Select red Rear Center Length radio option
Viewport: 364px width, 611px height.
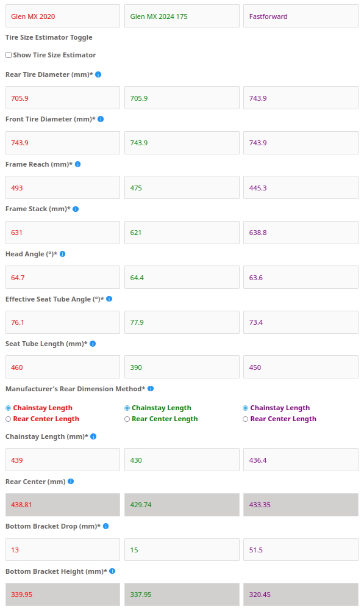tap(8, 419)
